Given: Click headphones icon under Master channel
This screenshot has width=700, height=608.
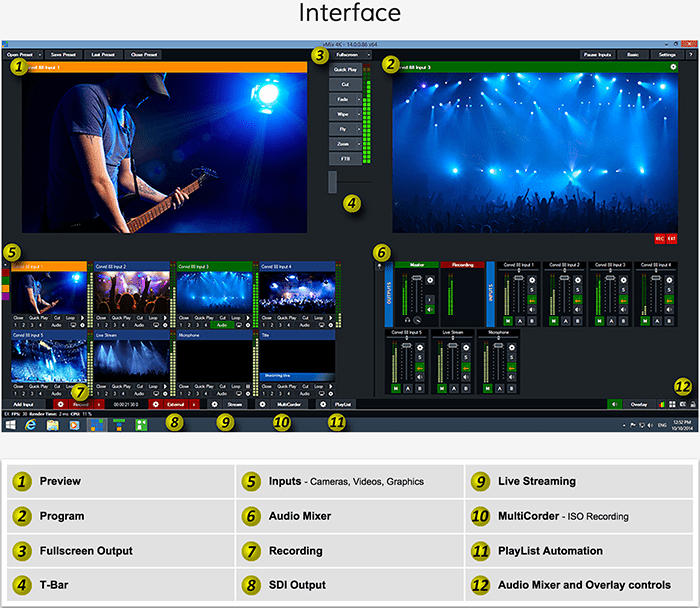Looking at the screenshot, I should click(x=407, y=320).
